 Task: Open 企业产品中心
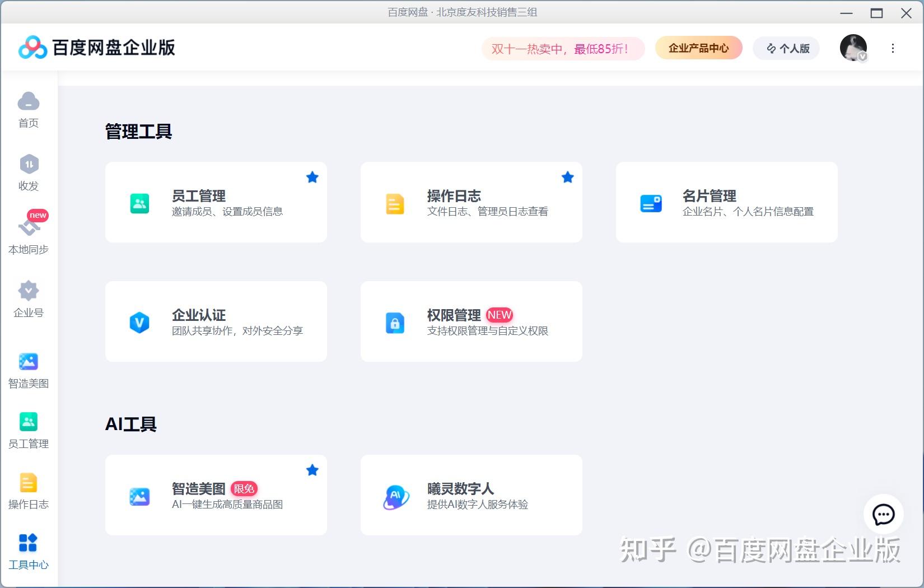(x=698, y=48)
